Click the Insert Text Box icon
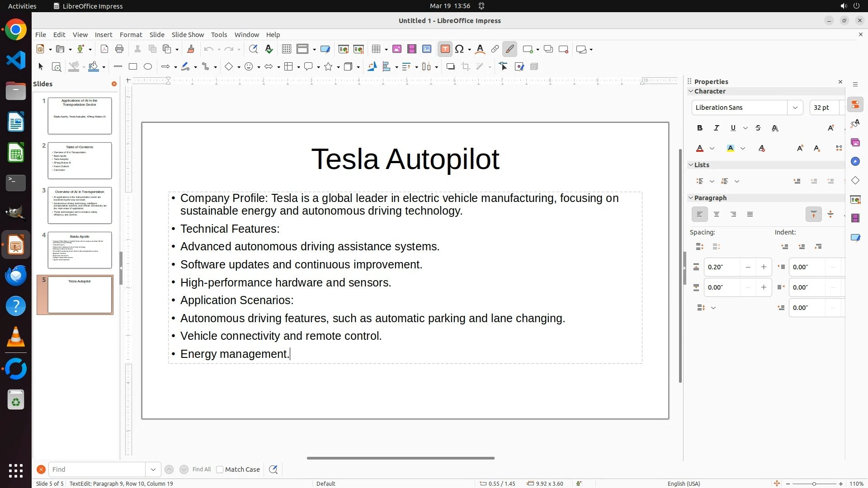This screenshot has width=868, height=488. coord(445,49)
